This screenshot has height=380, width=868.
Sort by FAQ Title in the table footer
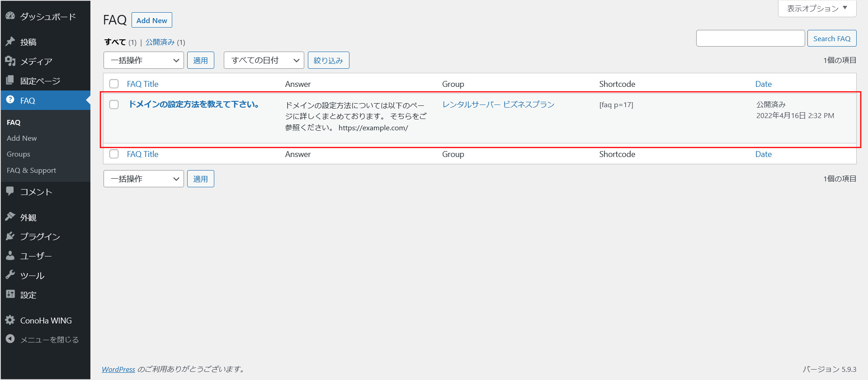point(143,154)
